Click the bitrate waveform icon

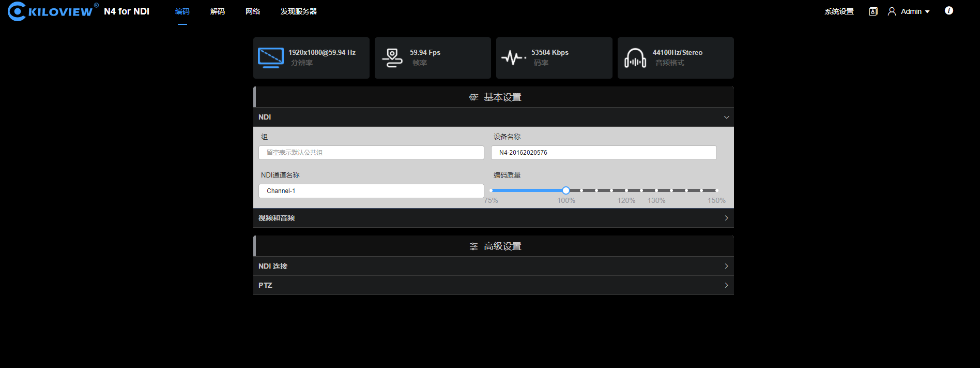(x=514, y=57)
